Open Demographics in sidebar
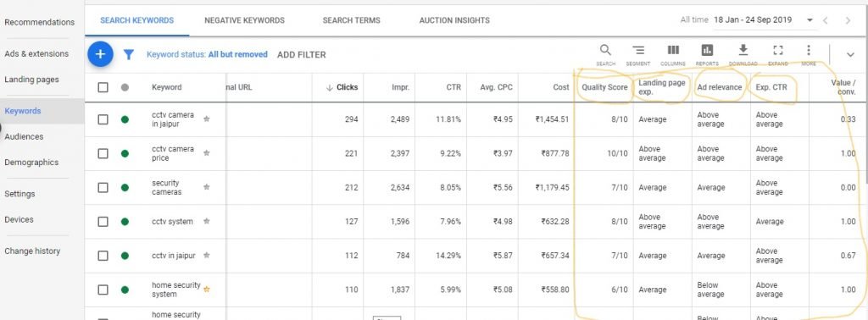Screen dimensions: 868x320 (x=31, y=163)
